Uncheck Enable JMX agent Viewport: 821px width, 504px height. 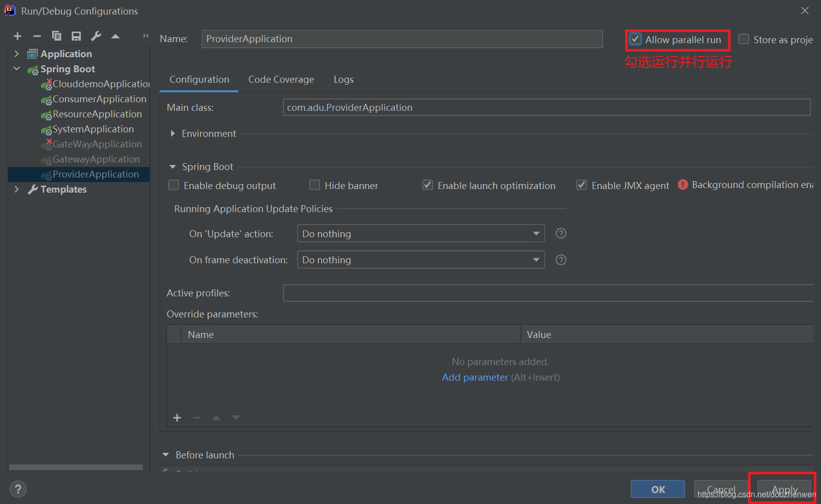tap(582, 185)
